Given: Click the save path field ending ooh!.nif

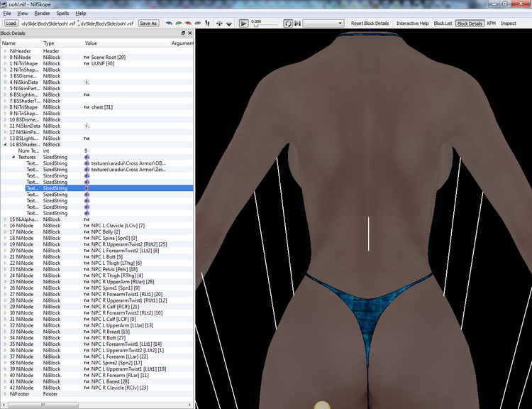Looking at the screenshot, I should [108, 23].
